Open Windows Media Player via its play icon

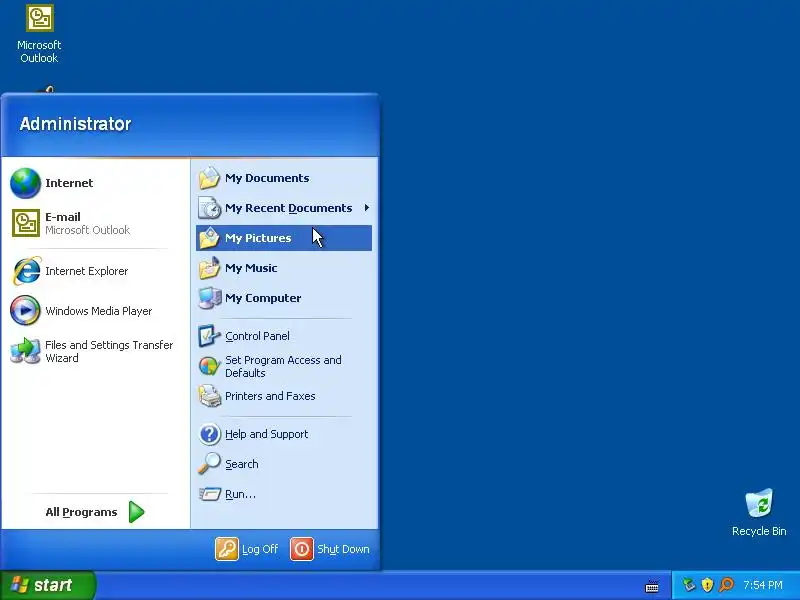coord(25,310)
